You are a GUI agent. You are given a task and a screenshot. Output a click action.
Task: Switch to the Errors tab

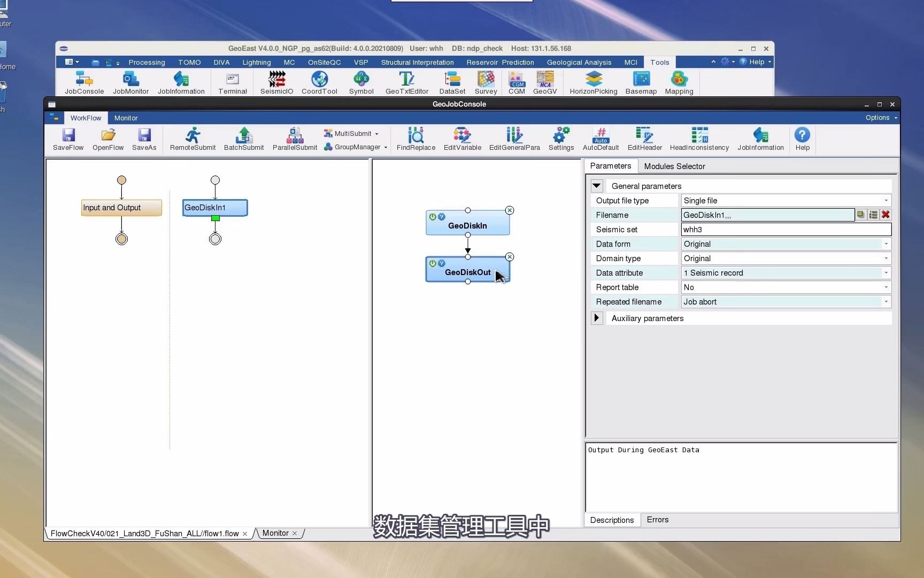pos(657,520)
